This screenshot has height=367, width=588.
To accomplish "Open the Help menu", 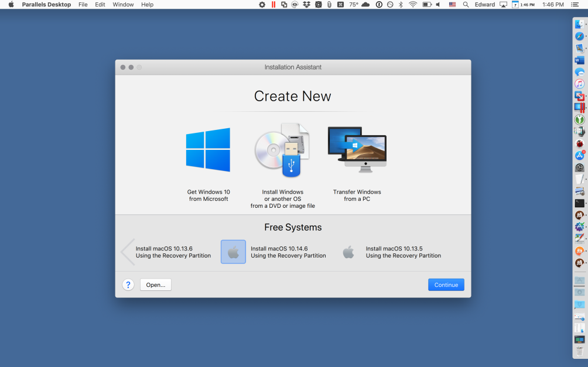I will (147, 5).
